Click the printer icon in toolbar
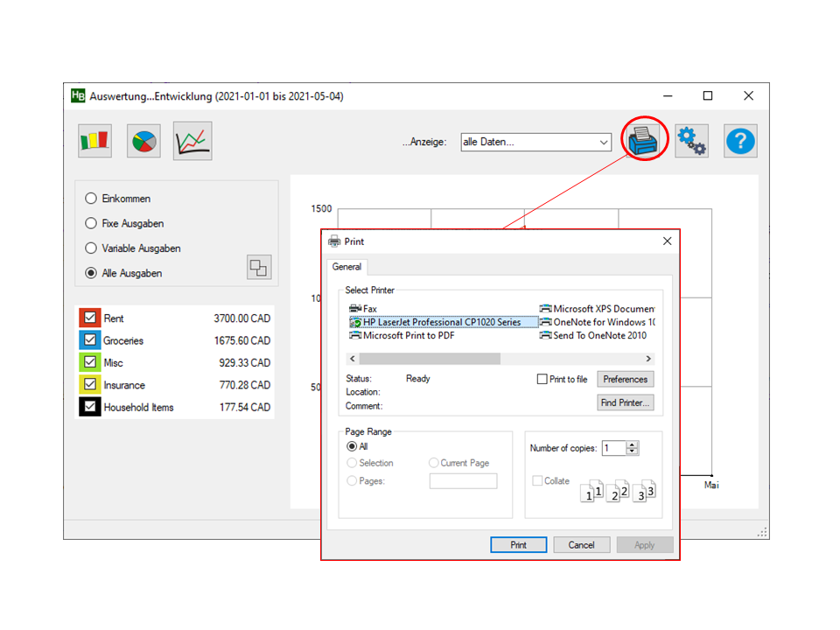840x630 pixels. pyautogui.click(x=644, y=140)
